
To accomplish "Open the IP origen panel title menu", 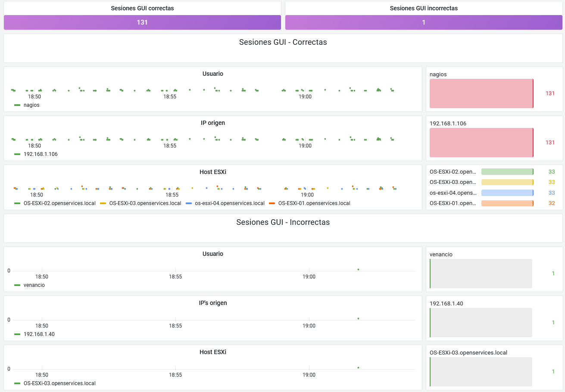I will tap(213, 123).
